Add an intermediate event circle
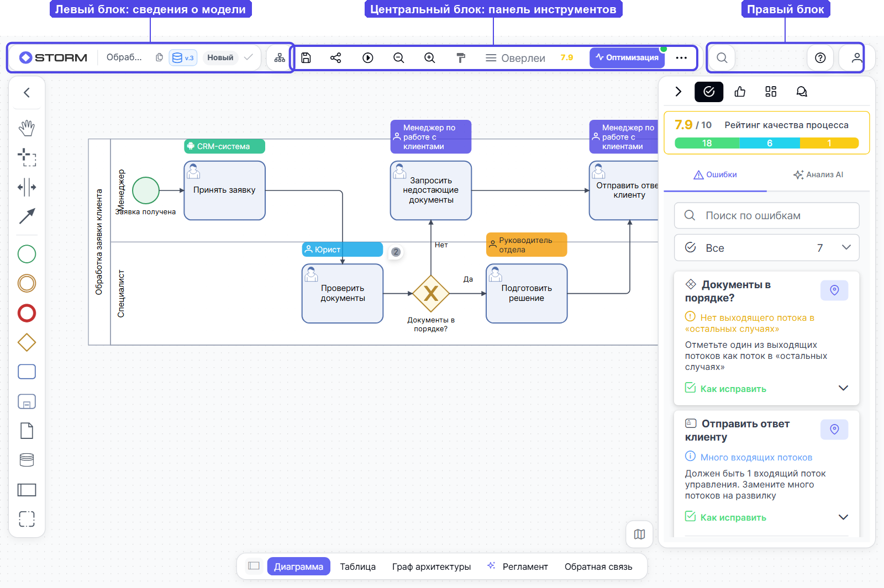The image size is (884, 588). pos(27,283)
